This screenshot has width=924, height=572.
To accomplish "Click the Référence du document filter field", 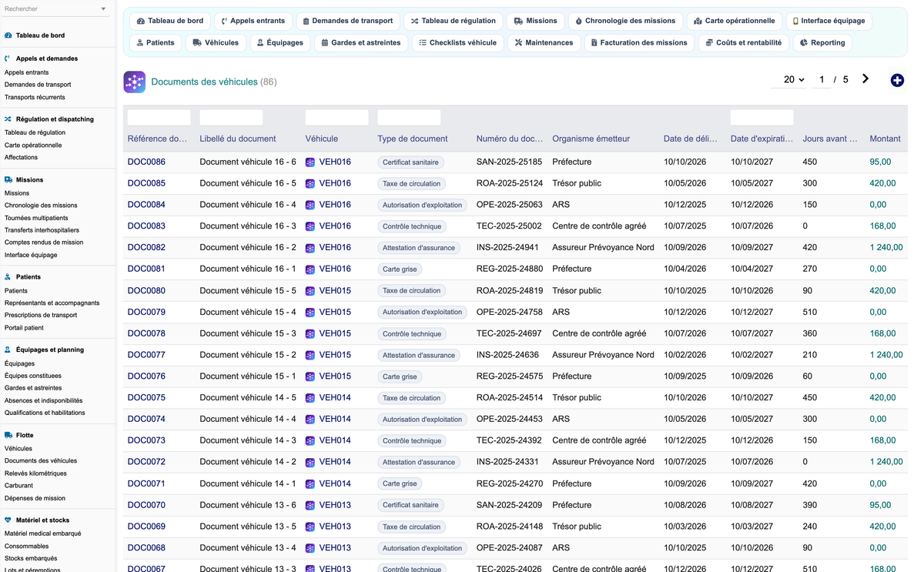I will point(159,117).
